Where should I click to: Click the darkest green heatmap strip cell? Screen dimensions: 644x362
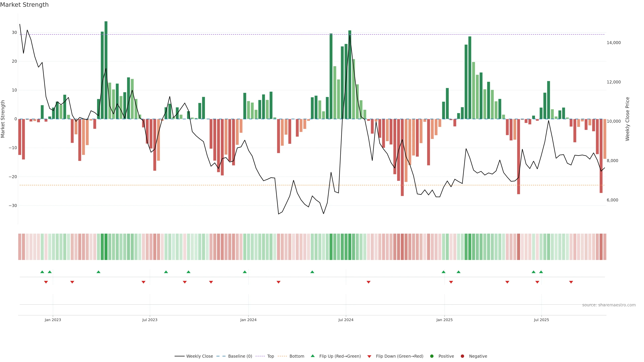106,247
